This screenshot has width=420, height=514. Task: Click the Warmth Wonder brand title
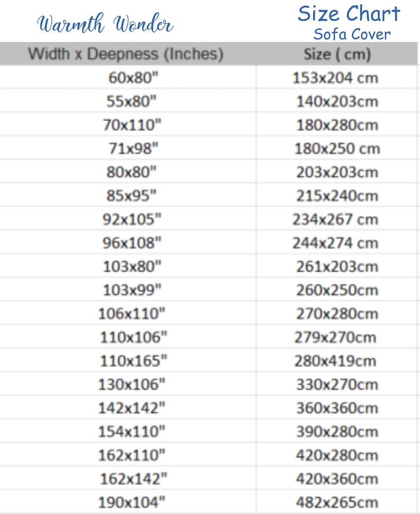tap(105, 23)
